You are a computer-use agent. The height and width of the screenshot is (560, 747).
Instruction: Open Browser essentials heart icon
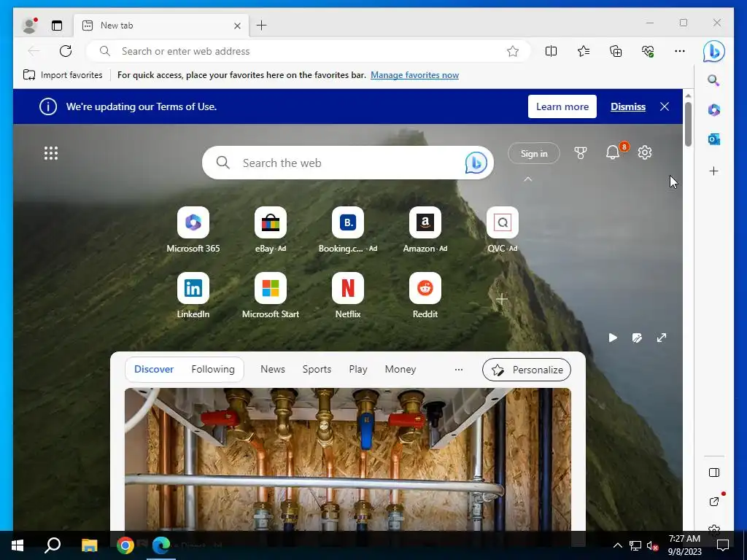(648, 51)
